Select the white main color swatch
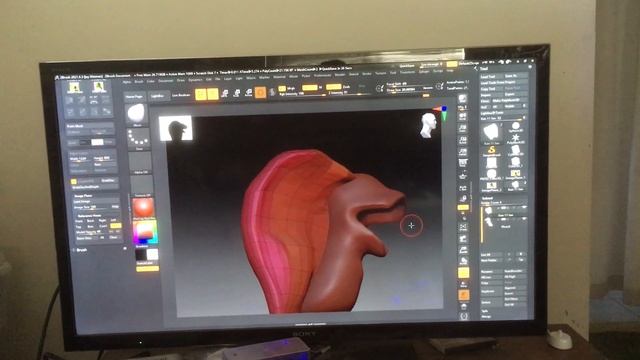Screen dimensions: 640x360 click(x=152, y=255)
